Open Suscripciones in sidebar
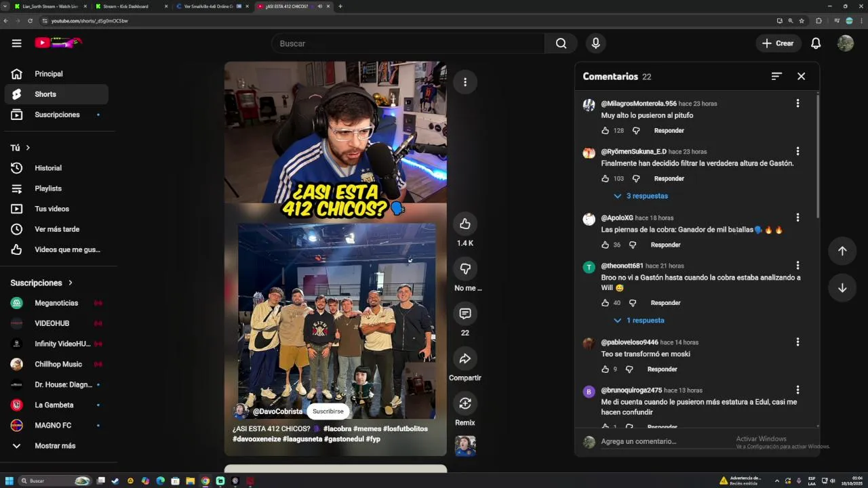This screenshot has height=488, width=868. 56,115
